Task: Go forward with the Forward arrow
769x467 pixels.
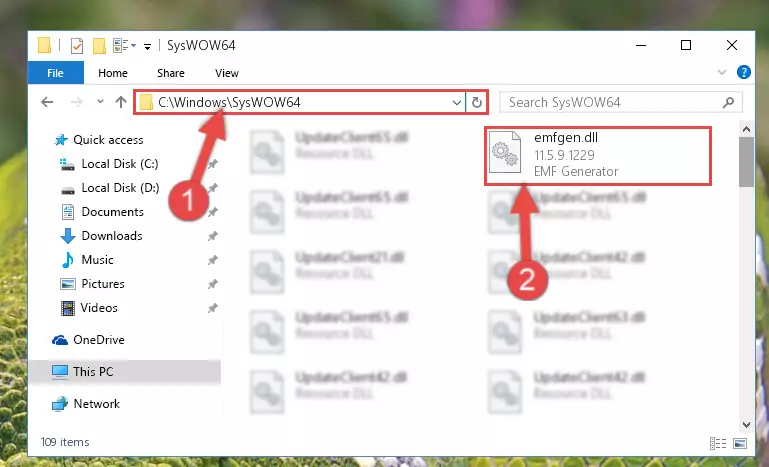Action: pyautogui.click(x=77, y=102)
